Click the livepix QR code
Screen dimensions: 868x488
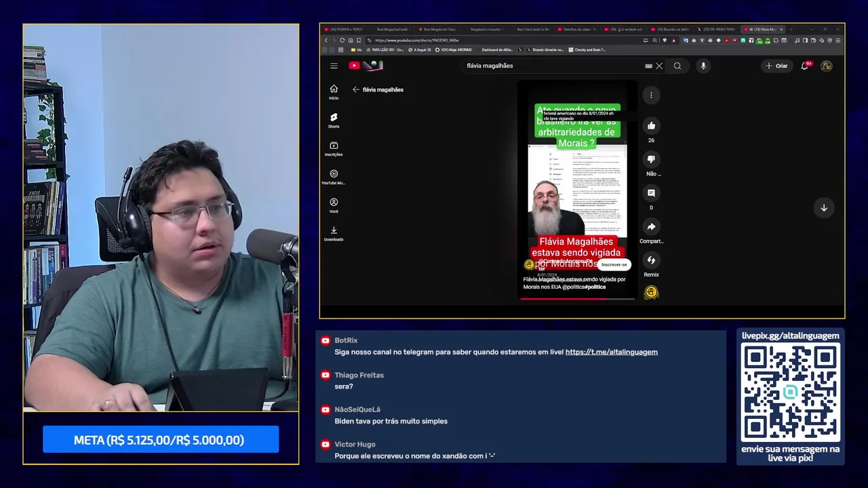pyautogui.click(x=790, y=392)
